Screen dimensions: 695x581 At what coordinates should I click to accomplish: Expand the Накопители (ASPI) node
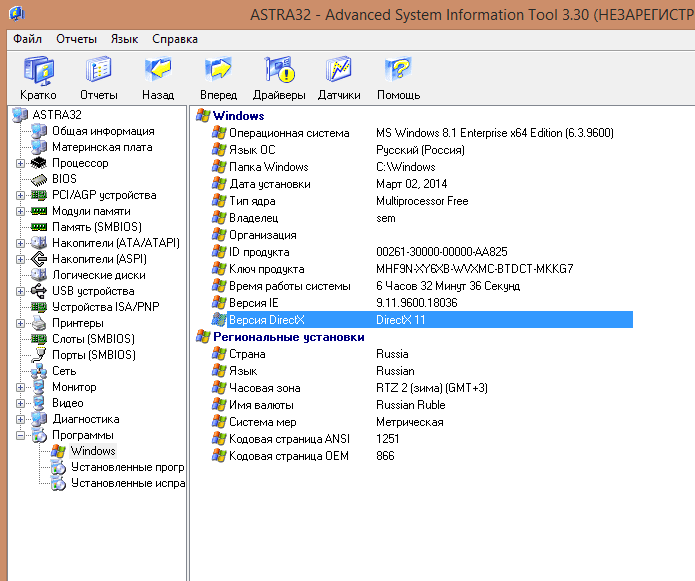20,259
